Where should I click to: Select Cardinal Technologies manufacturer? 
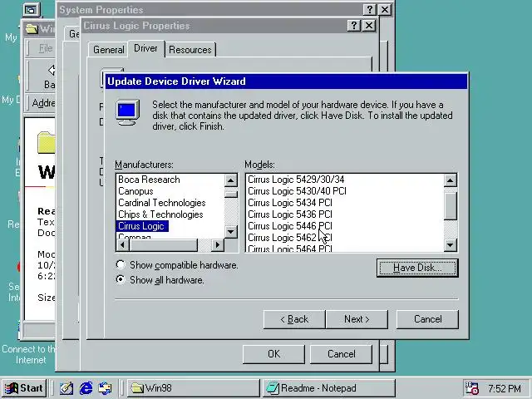pos(162,203)
